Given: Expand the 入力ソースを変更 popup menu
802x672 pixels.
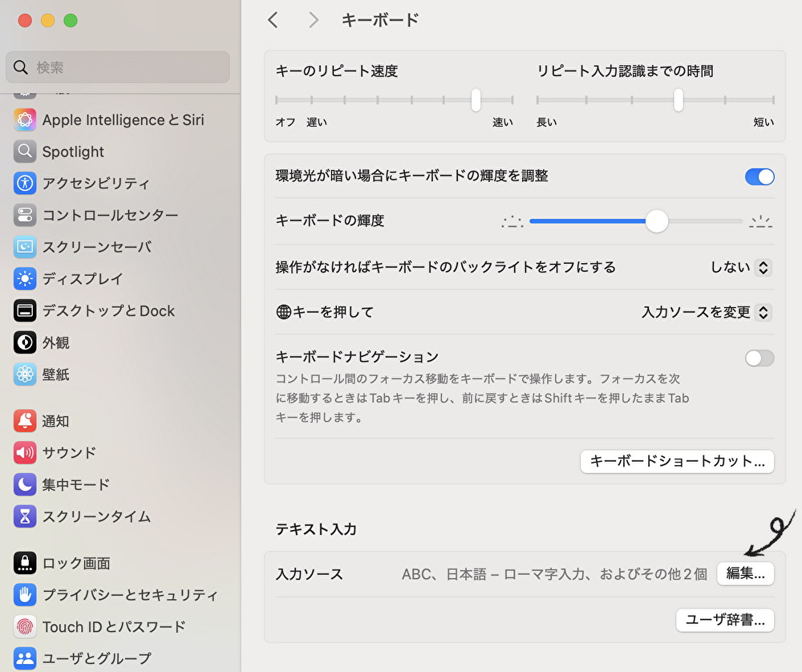Looking at the screenshot, I should pyautogui.click(x=706, y=312).
